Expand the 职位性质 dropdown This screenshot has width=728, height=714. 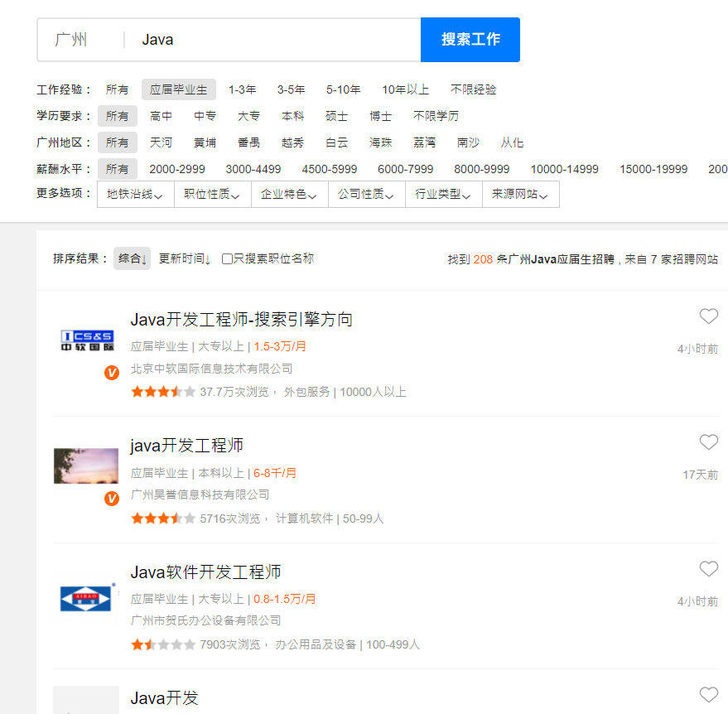[x=212, y=194]
